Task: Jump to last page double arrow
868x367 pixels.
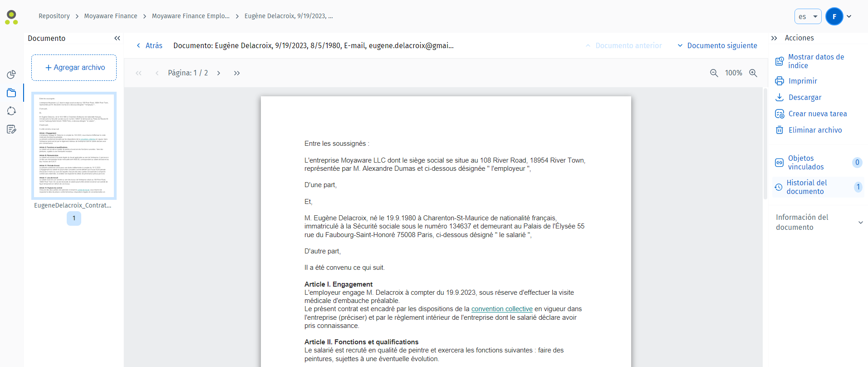Action: point(237,73)
